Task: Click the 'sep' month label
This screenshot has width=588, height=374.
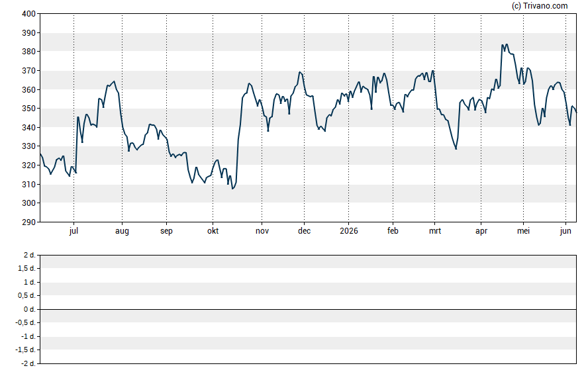Action: point(166,231)
